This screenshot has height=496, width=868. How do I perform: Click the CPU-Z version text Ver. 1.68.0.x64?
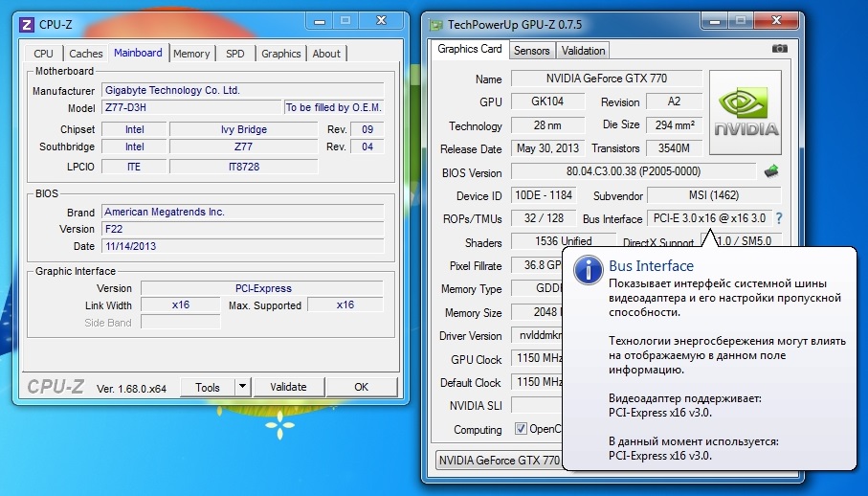point(131,389)
